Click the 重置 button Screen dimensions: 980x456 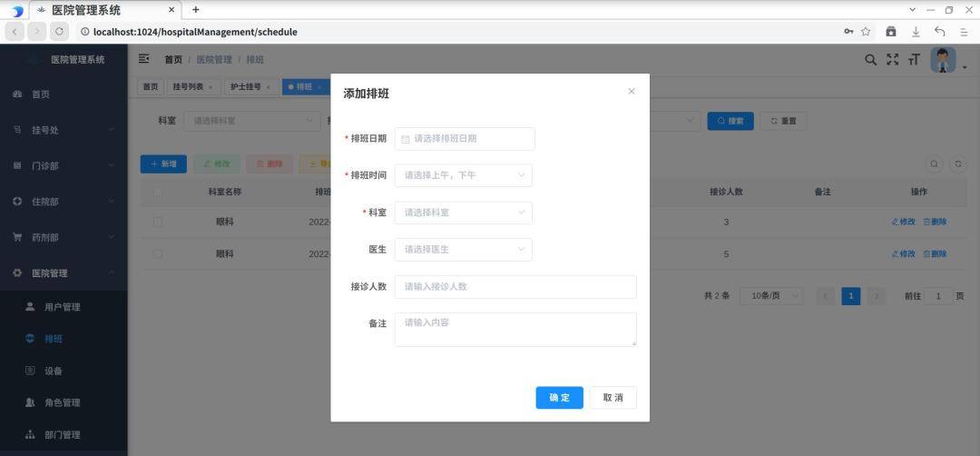pyautogui.click(x=783, y=122)
